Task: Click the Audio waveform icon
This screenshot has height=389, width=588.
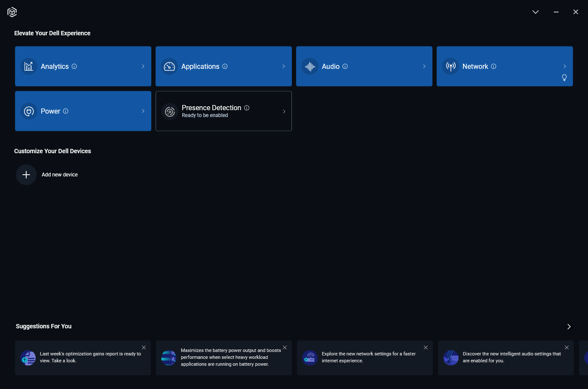Action: [x=310, y=66]
